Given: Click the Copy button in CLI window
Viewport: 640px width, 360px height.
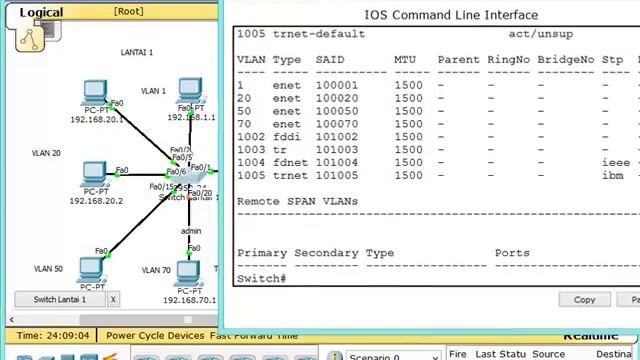Looking at the screenshot, I should tap(584, 300).
